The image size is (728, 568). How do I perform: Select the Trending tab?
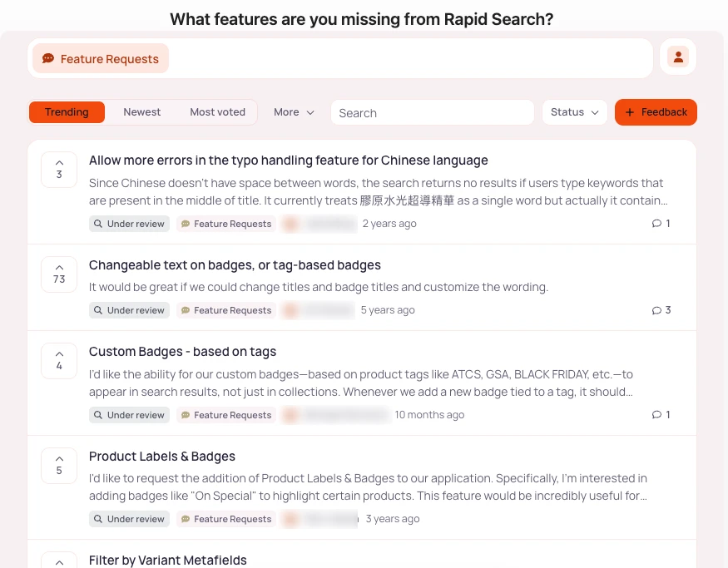[67, 112]
